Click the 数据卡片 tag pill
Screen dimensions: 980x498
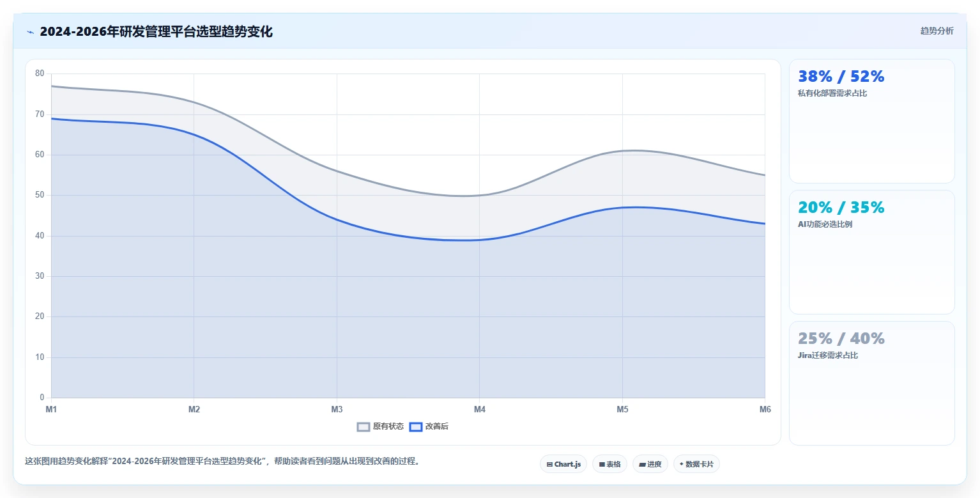(696, 464)
